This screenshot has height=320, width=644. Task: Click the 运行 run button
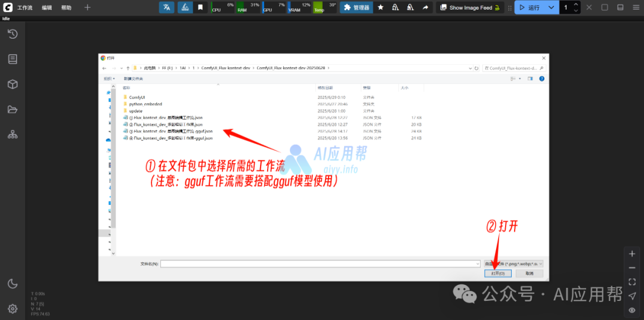click(530, 7)
